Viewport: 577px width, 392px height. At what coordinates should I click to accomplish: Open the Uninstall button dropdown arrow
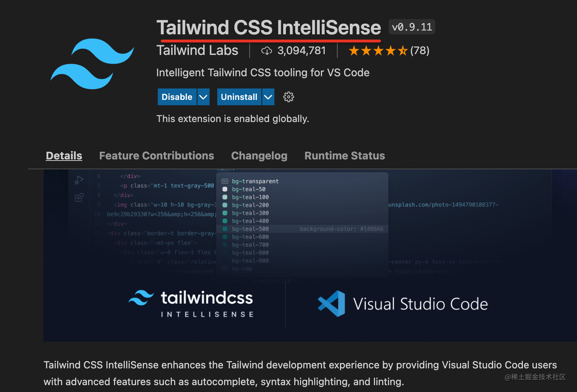tap(268, 97)
